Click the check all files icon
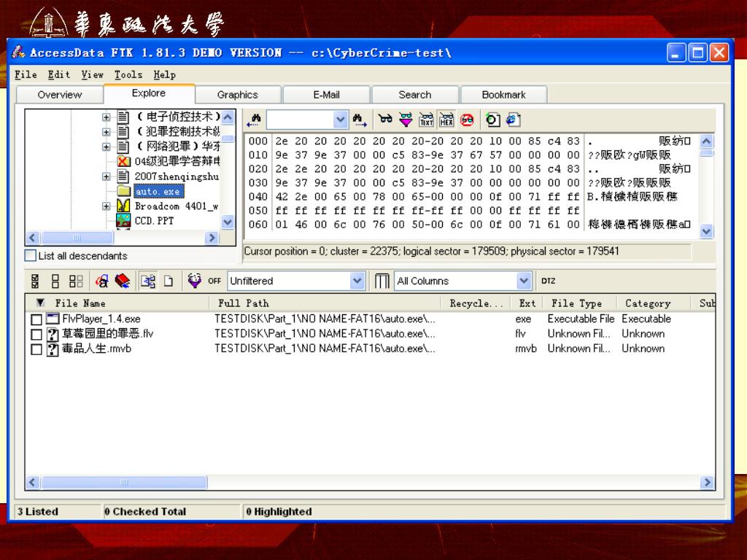Viewport: 747px width, 560px height. coord(35,281)
